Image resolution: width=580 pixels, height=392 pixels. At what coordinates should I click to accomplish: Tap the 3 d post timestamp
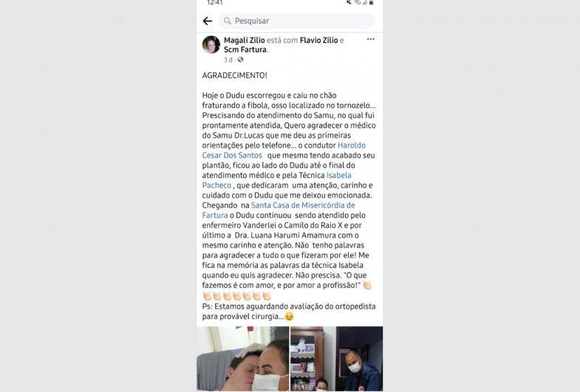(x=228, y=60)
